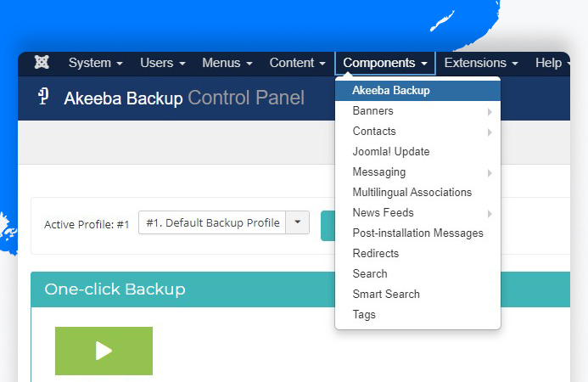Expand the News Feeds submenu arrow

[x=490, y=214]
